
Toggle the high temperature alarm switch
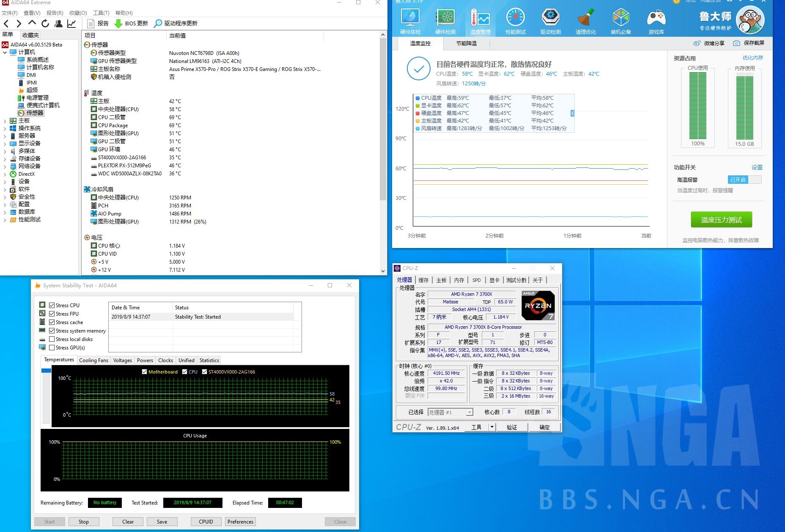pyautogui.click(x=744, y=180)
